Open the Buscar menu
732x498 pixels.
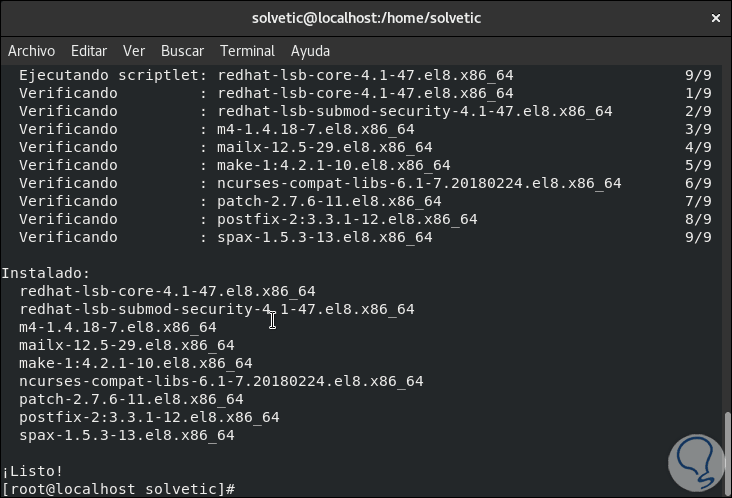[x=182, y=51]
